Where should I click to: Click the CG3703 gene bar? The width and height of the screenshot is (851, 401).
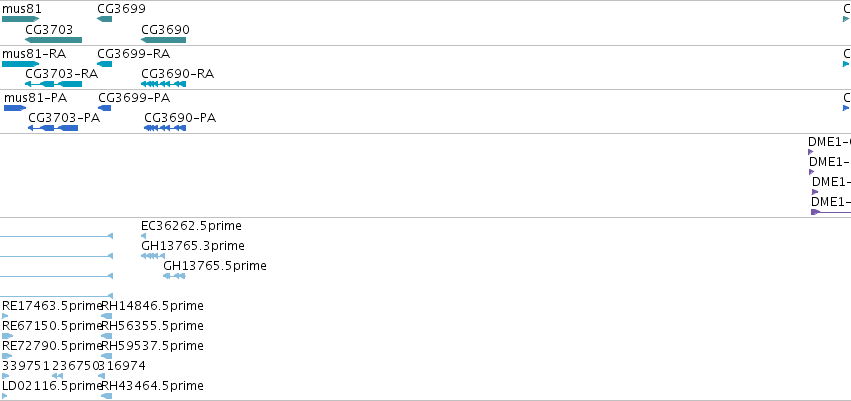coord(53,40)
